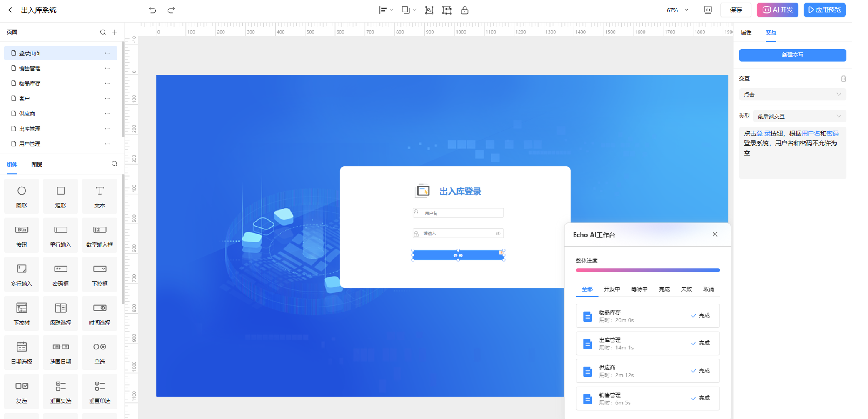Add a new page with plus icon
The width and height of the screenshot is (868, 419).
(115, 32)
